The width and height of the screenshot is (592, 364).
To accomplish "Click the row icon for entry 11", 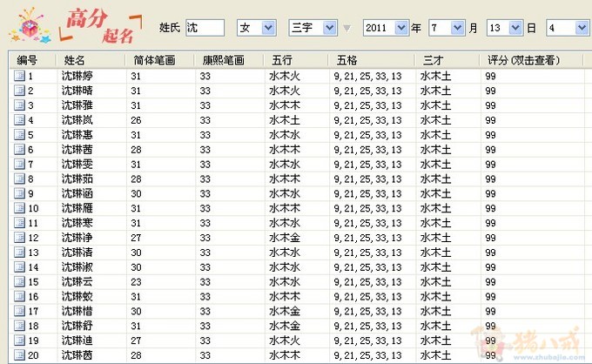I will pos(20,223).
